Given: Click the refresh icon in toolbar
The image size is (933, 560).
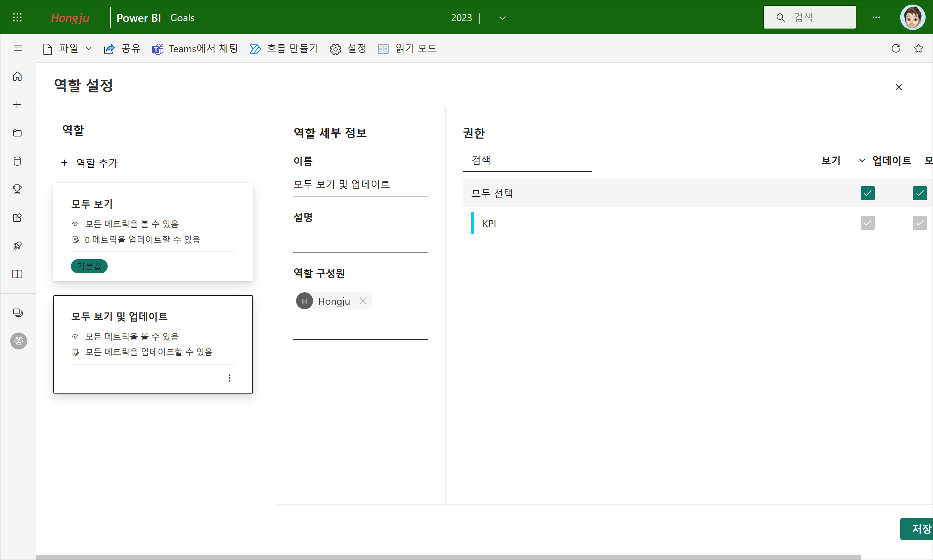Looking at the screenshot, I should [896, 48].
